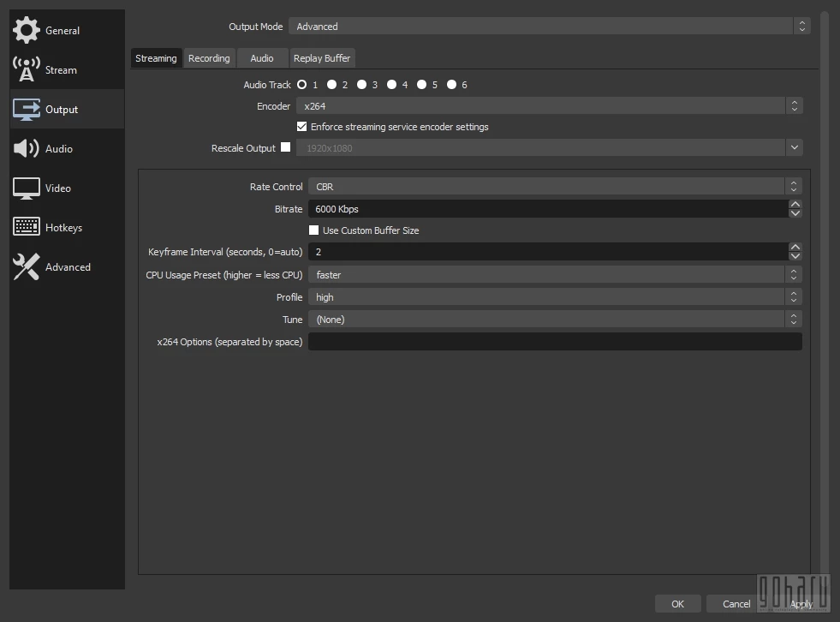
Task: Uncheck Enforce streaming service encoder settings
Action: (x=302, y=127)
